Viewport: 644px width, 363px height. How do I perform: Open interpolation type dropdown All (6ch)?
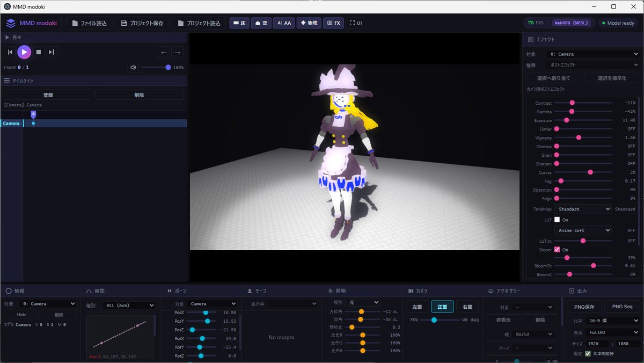coord(128,305)
